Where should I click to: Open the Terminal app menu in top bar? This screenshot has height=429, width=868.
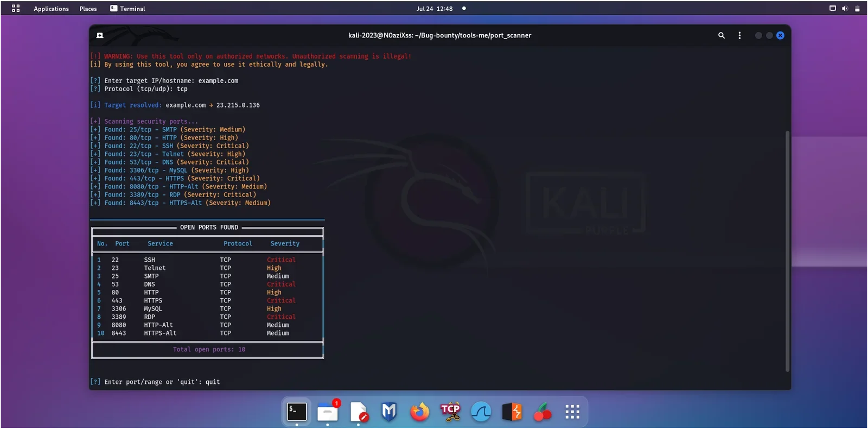(x=127, y=9)
